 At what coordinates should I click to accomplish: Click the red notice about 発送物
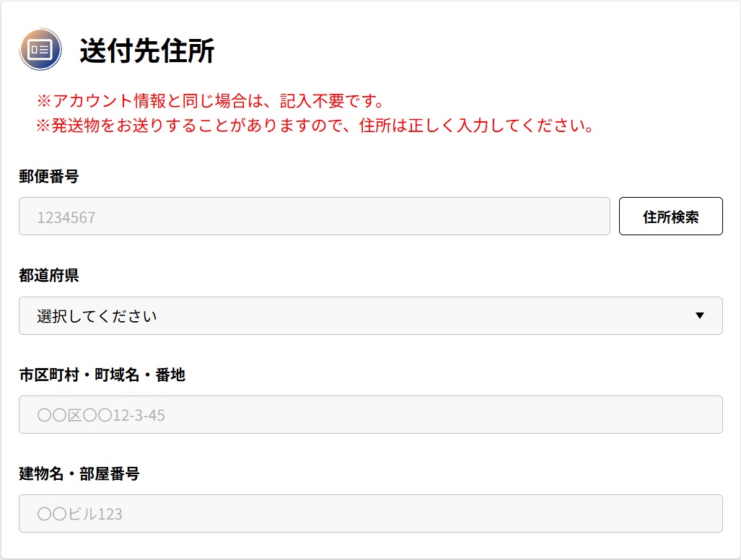(315, 126)
